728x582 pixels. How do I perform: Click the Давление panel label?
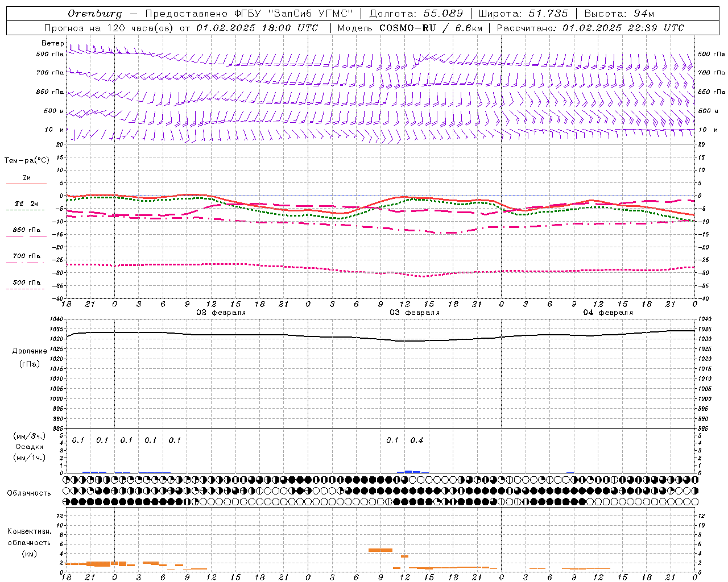point(29,351)
